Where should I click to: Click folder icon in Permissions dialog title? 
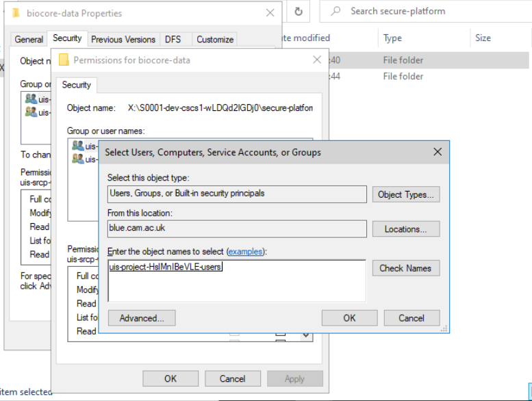click(64, 60)
